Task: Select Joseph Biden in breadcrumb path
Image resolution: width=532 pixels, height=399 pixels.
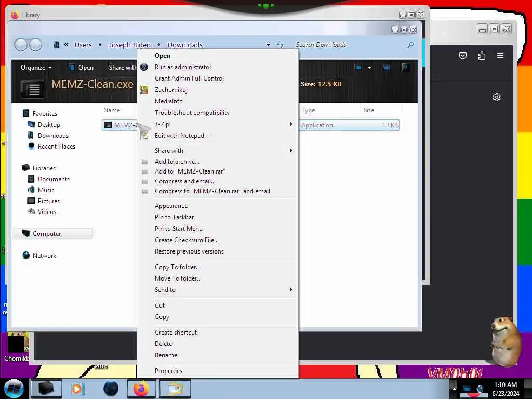Action: pyautogui.click(x=129, y=45)
